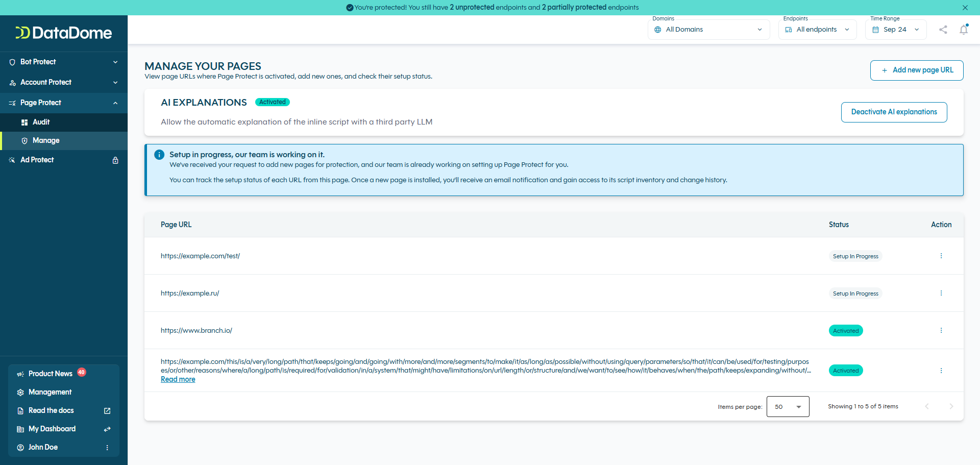This screenshot has width=980, height=465.
Task: Open John Doe options menu dots
Action: (107, 448)
